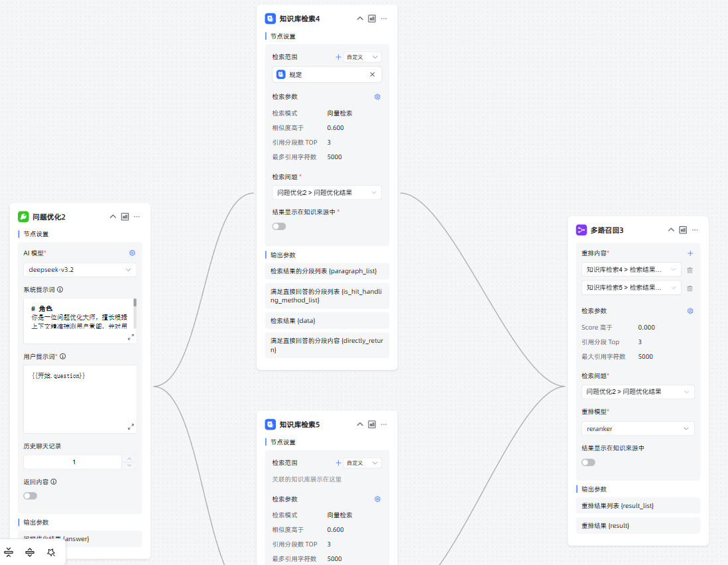Expand the system prompt editor in 问题优化2
This screenshot has width=728, height=565.
[x=131, y=338]
